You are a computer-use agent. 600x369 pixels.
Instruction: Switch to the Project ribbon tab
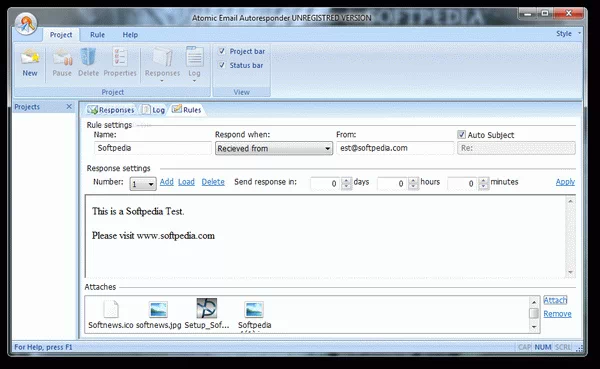[61, 35]
